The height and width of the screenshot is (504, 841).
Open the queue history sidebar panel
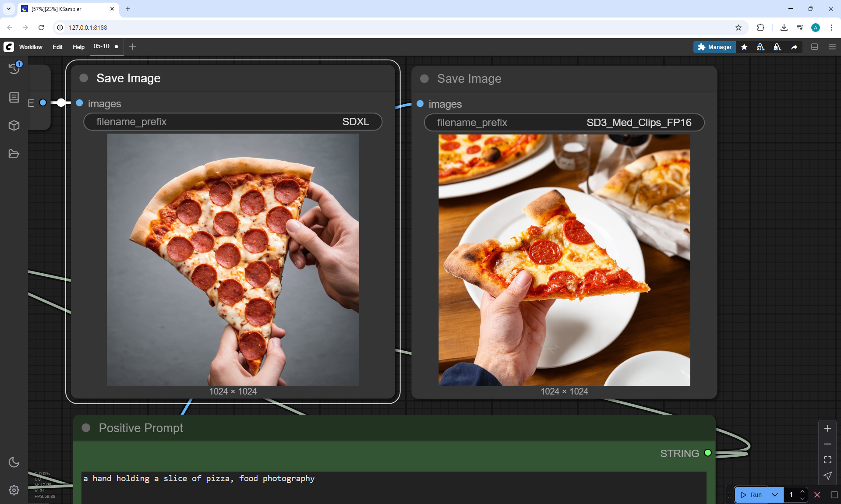click(x=14, y=68)
